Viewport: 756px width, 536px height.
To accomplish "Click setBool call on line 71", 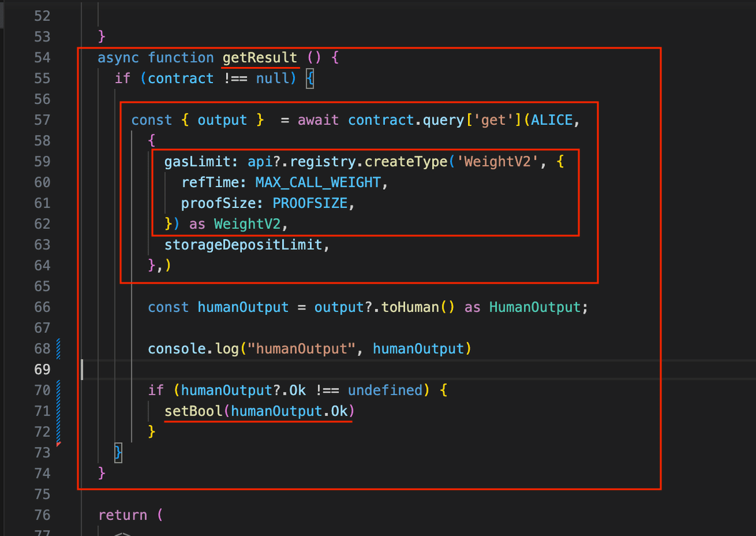I will coord(260,411).
